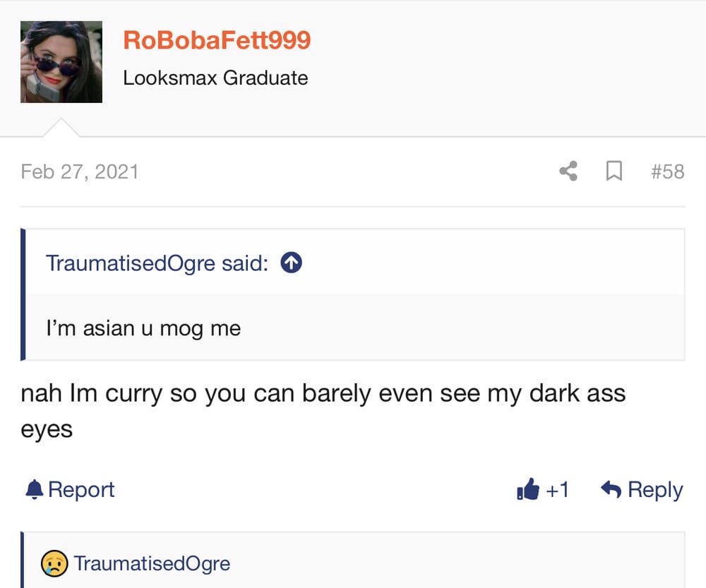View the +1 reactions count
This screenshot has width=706, height=588.
point(558,489)
